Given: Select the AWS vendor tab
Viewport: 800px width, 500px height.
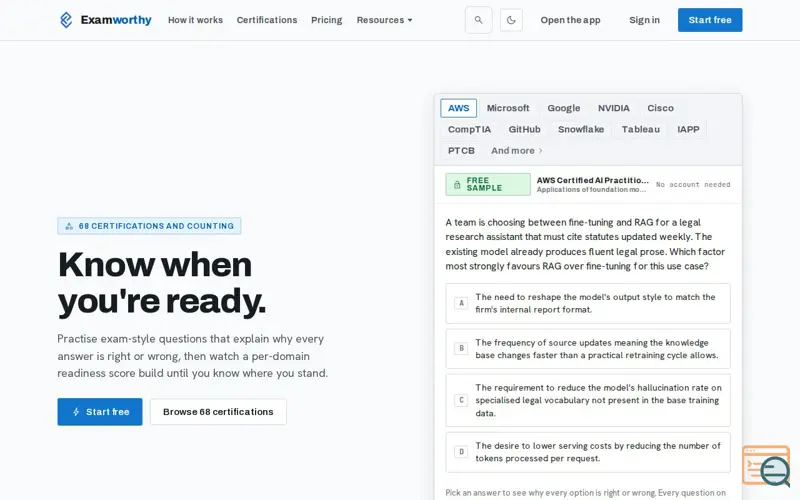Looking at the screenshot, I should pyautogui.click(x=459, y=108).
